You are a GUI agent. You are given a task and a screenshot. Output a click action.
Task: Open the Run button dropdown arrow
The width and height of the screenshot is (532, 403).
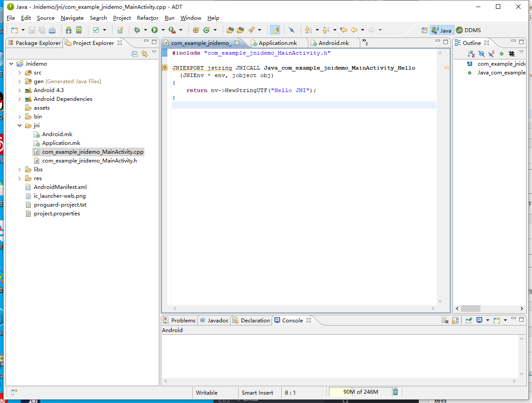tap(163, 30)
